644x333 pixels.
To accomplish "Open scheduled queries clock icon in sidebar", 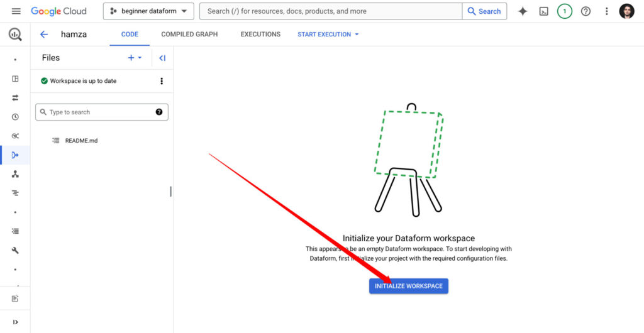I will click(15, 117).
